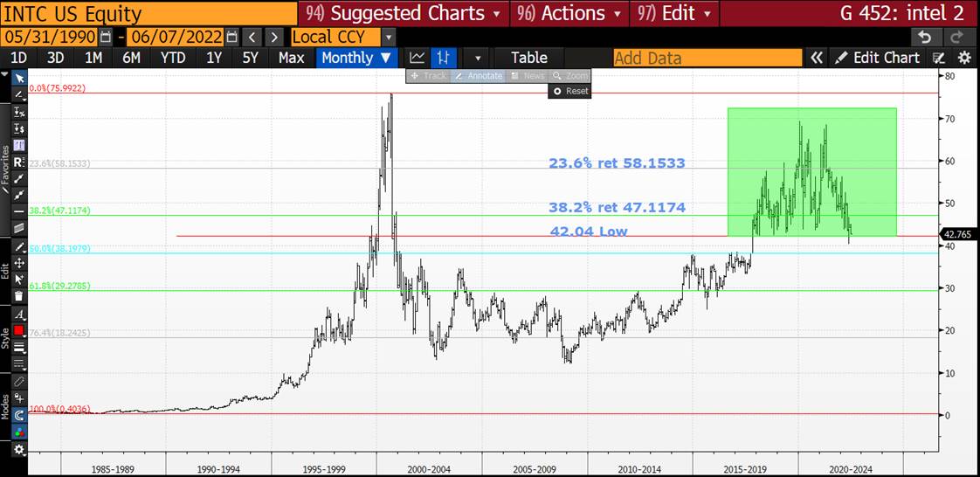Edit the 06/07/2022 end date field

coord(175,37)
